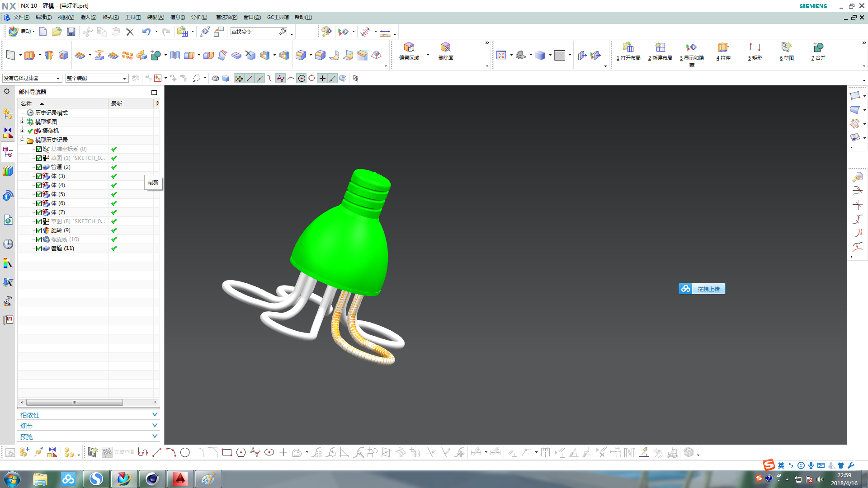Image resolution: width=868 pixels, height=488 pixels.
Task: Open the 6 草图 sketch tool
Action: [x=787, y=51]
